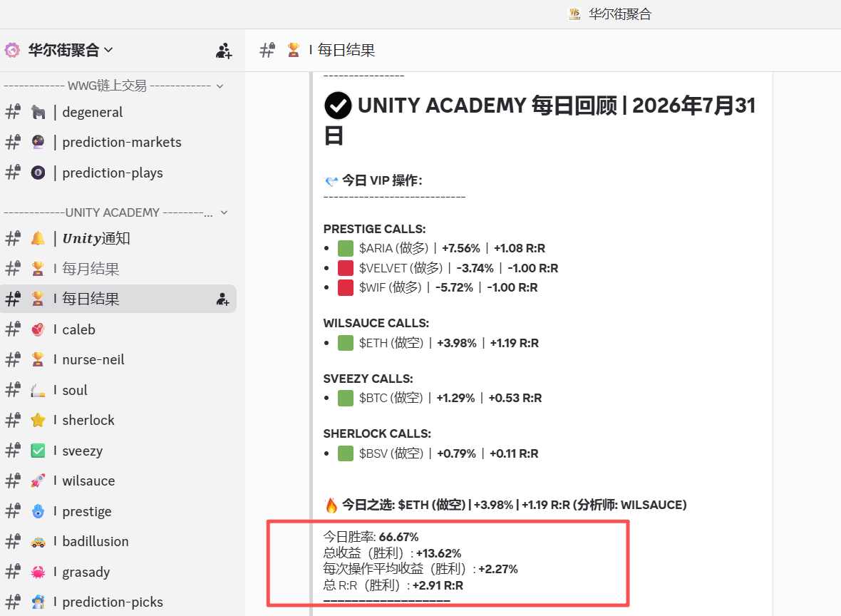Click the 总 R:R +2.91 R:R line

pyautogui.click(x=393, y=585)
